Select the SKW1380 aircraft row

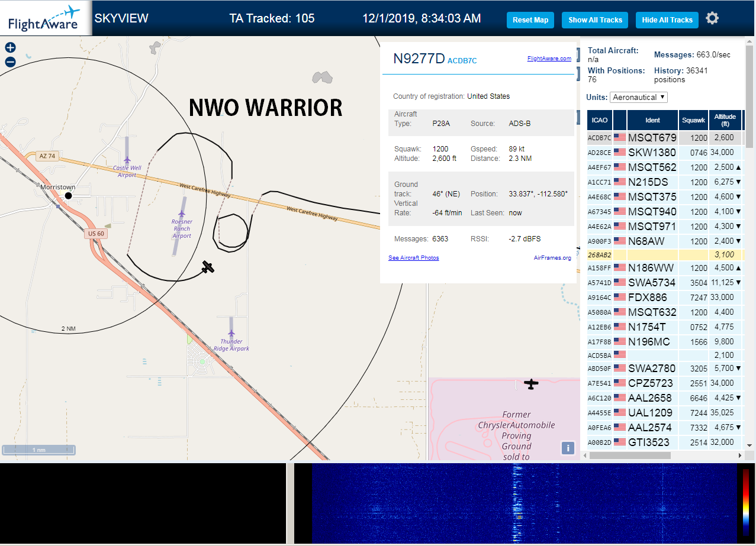tap(664, 153)
